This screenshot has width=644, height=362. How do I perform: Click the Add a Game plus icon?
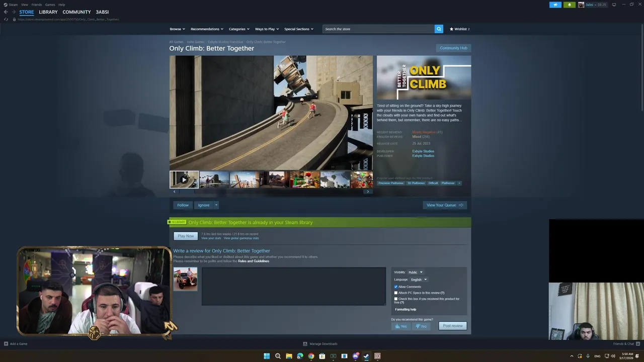coord(6,344)
